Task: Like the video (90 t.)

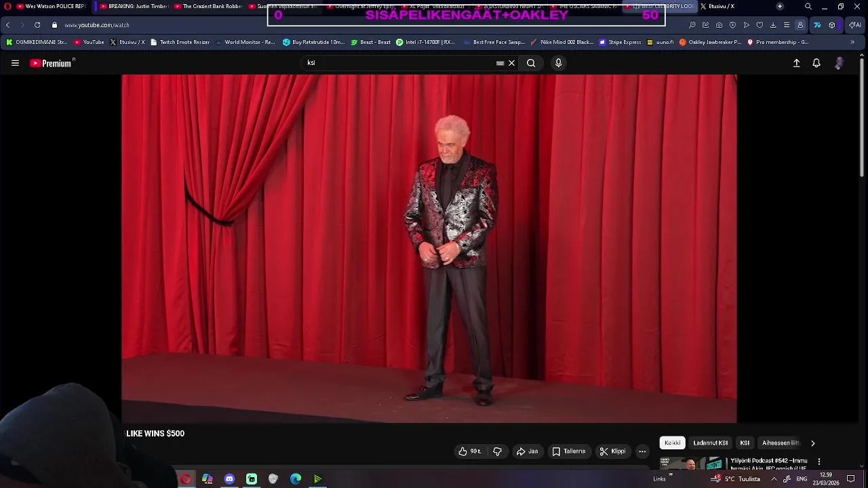Action: click(469, 451)
